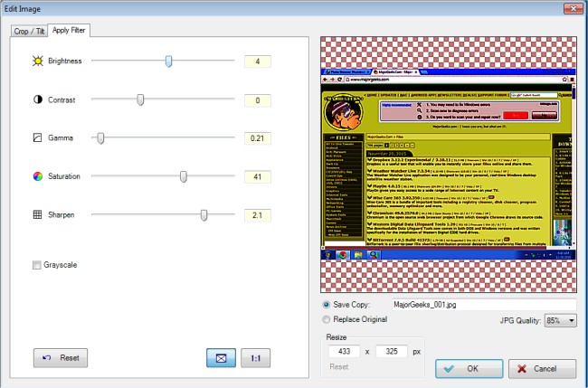Choose the Save Copy radio option
The image size is (588, 388).
(x=327, y=305)
